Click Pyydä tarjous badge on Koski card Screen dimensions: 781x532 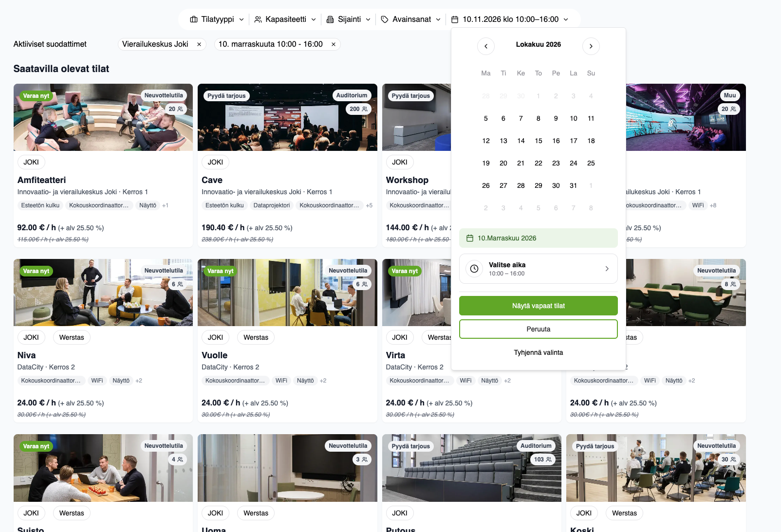595,446
